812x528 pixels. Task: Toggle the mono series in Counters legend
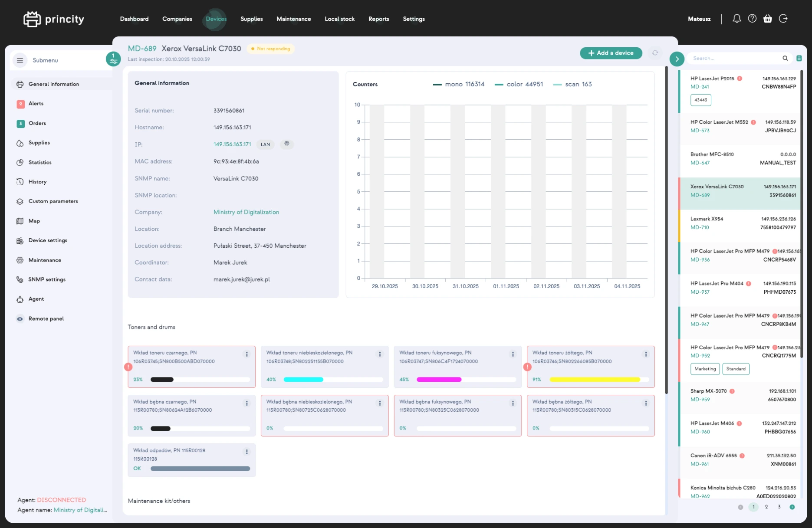[x=459, y=84]
